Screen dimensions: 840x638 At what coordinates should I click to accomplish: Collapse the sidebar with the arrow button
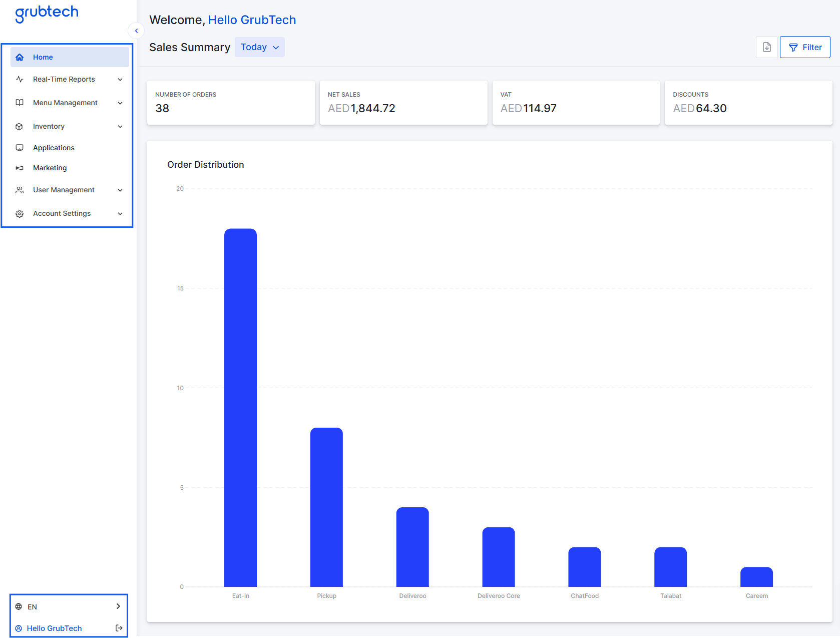click(136, 31)
